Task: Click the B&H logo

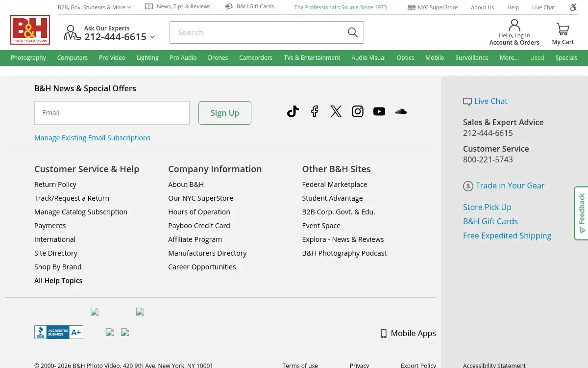Action: click(30, 30)
